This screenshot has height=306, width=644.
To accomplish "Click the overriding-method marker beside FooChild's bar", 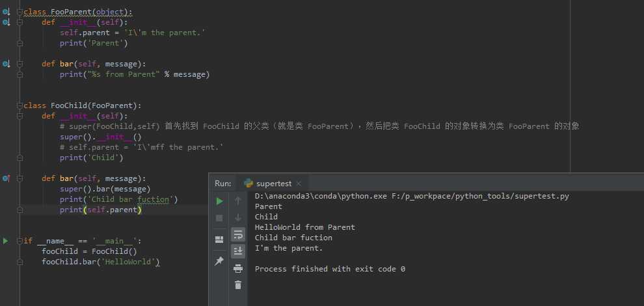I will (x=6, y=178).
